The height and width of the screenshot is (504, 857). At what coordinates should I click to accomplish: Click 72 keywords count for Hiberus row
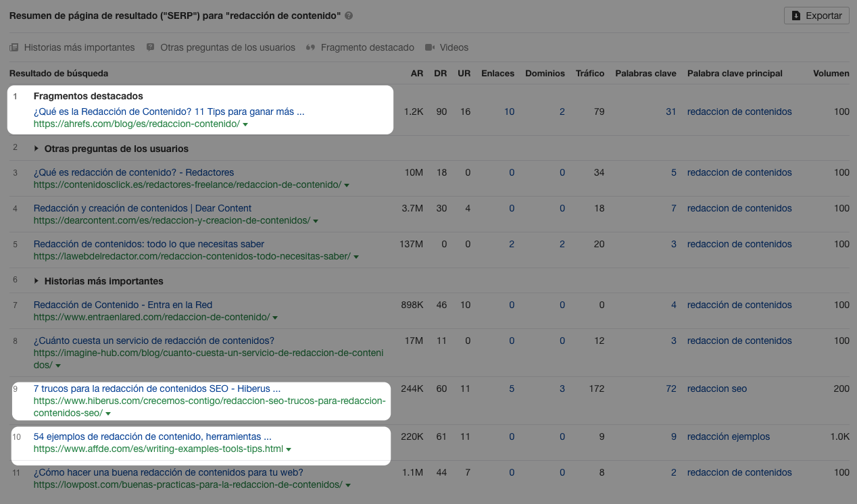pyautogui.click(x=670, y=389)
